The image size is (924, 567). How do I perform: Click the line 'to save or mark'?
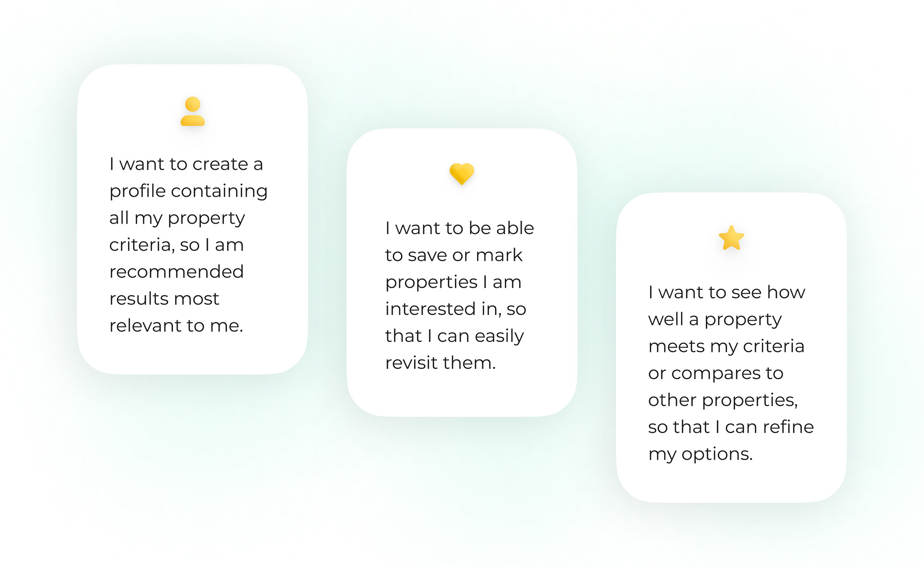pyautogui.click(x=454, y=255)
